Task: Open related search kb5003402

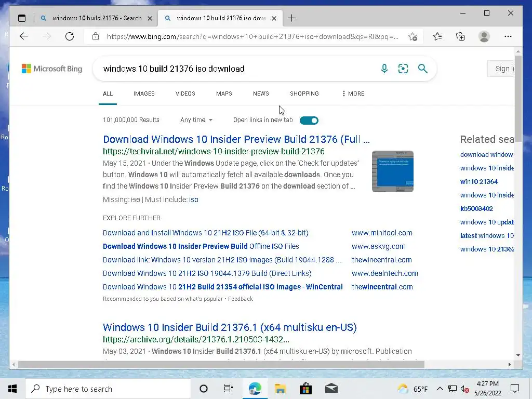Action: click(x=476, y=209)
